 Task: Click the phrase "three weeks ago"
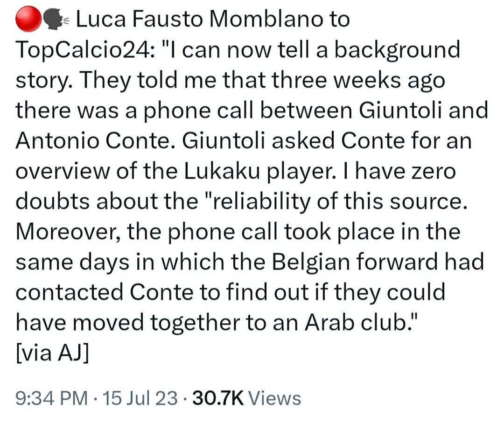tap(368, 81)
